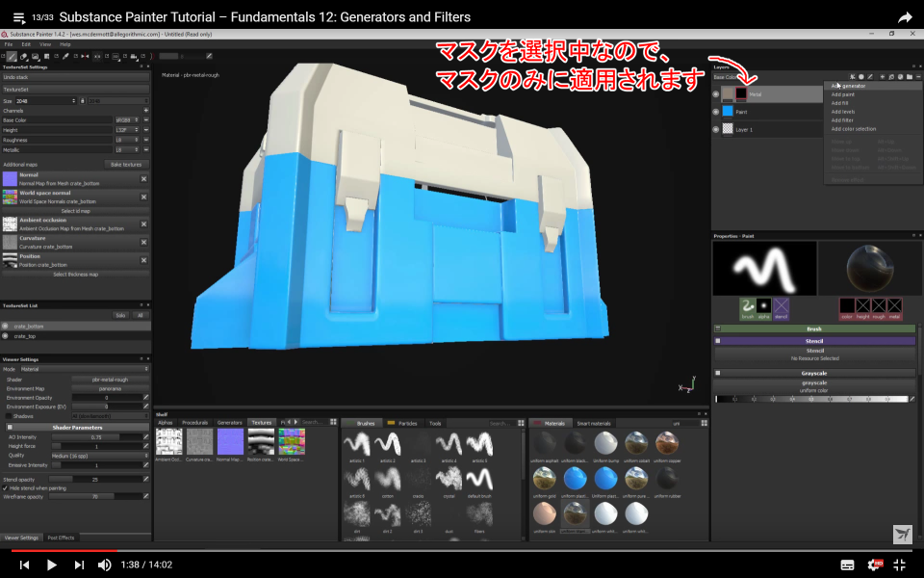
Task: Select crate_top texture set radio
Action: 6,336
